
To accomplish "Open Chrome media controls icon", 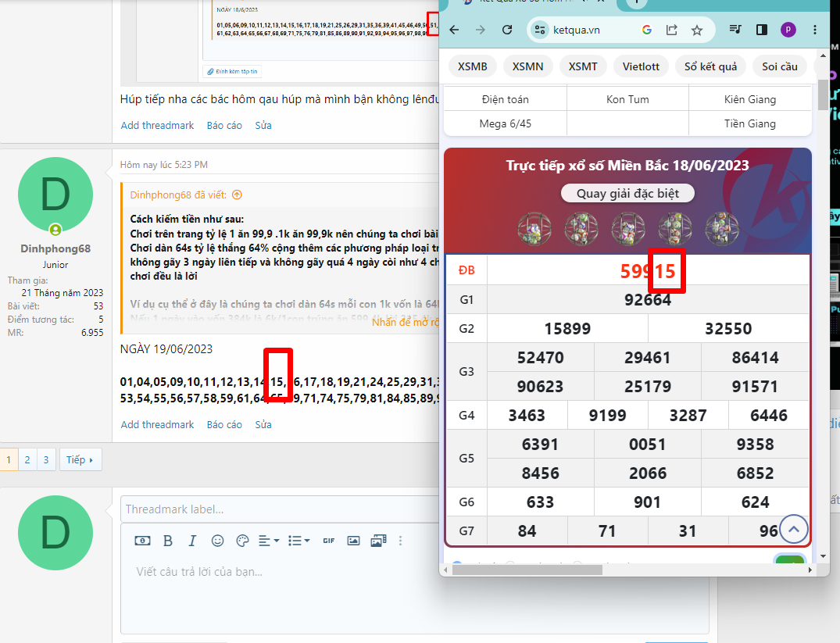I will pyautogui.click(x=735, y=30).
